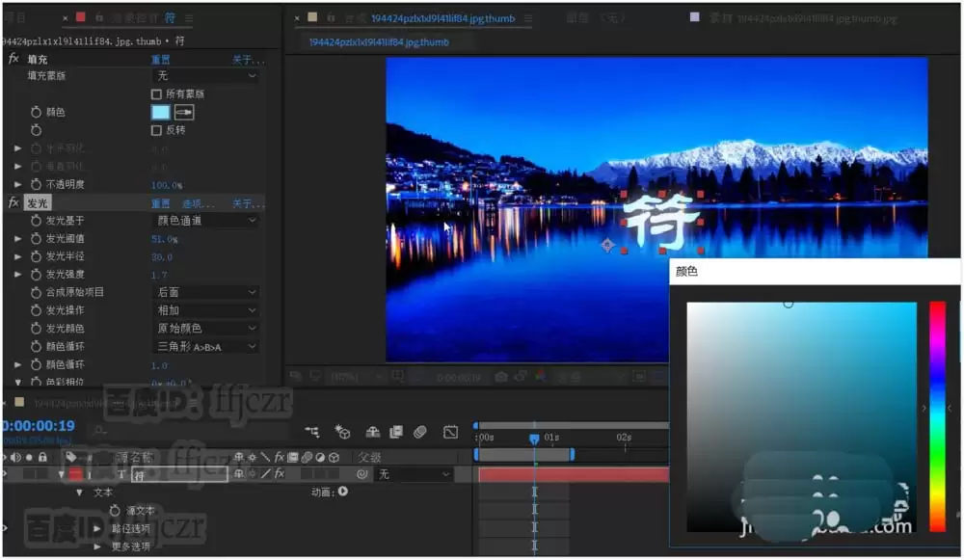
Task: Click the stopwatch next to 不透明度
Action: [36, 184]
